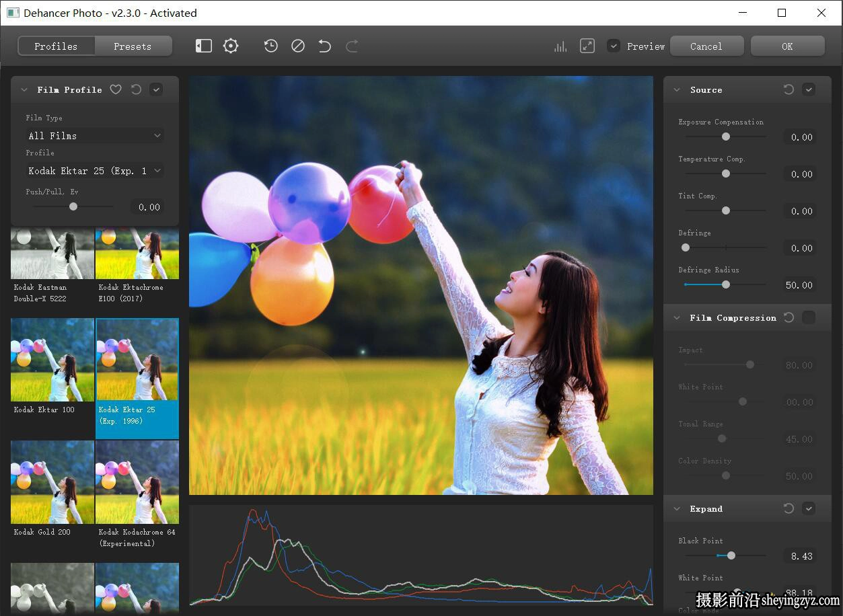Undo the last change with the undo arrow
The height and width of the screenshot is (616, 843).
click(x=325, y=46)
